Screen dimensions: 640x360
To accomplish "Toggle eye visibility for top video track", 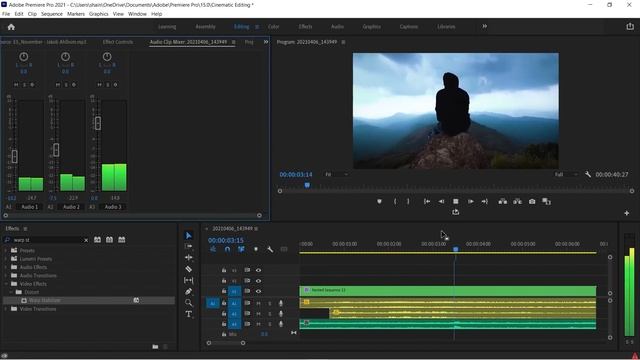I will [x=258, y=270].
